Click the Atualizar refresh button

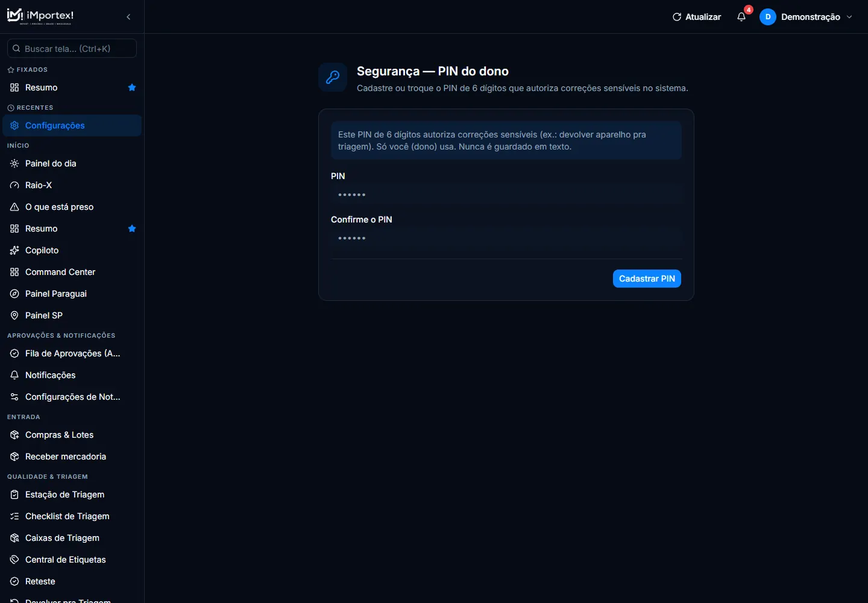pos(697,17)
